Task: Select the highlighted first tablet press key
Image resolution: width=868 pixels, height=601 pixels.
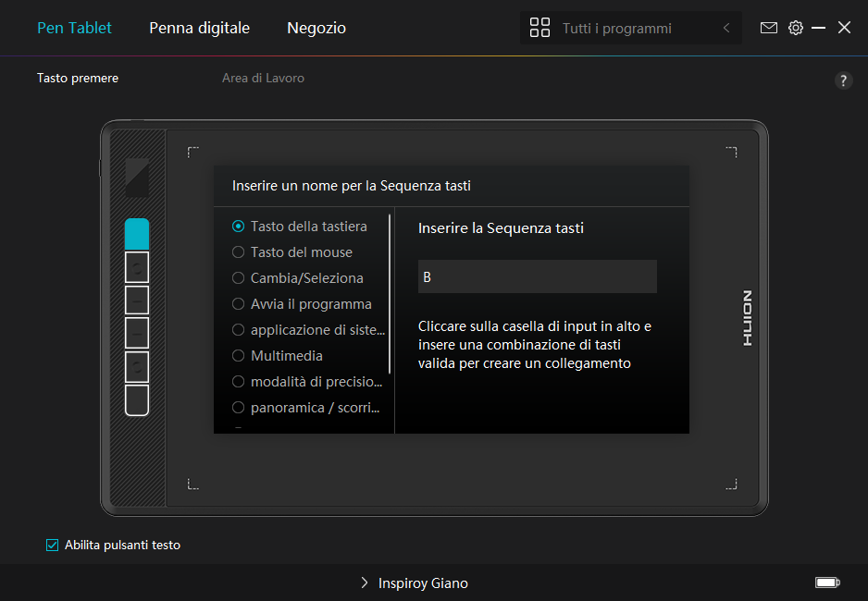Action: (x=136, y=234)
